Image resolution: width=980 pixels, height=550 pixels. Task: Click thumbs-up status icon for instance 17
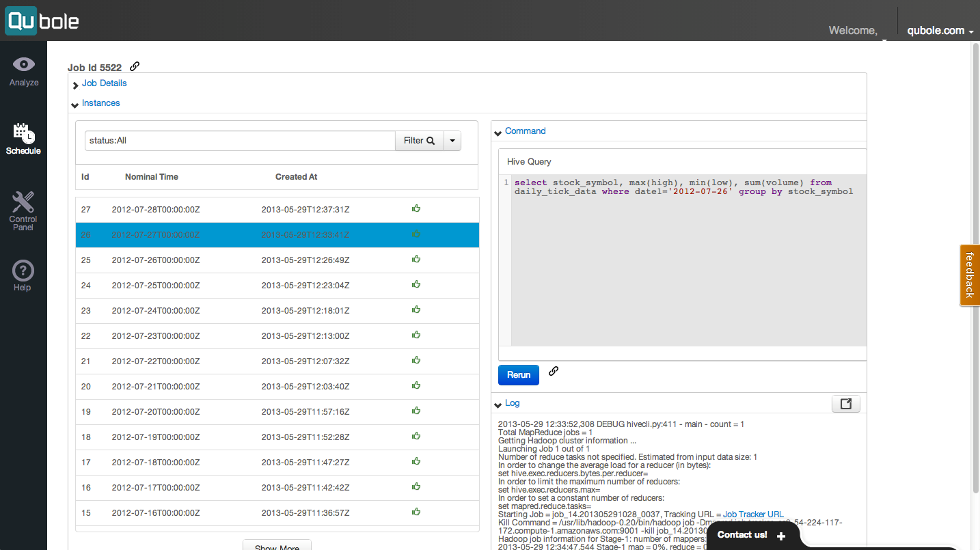tap(416, 461)
